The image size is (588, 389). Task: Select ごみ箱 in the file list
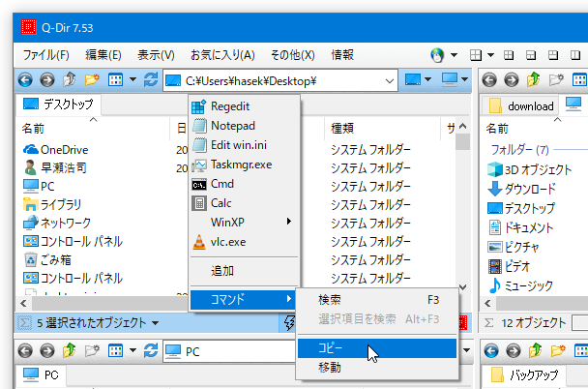click(x=47, y=260)
